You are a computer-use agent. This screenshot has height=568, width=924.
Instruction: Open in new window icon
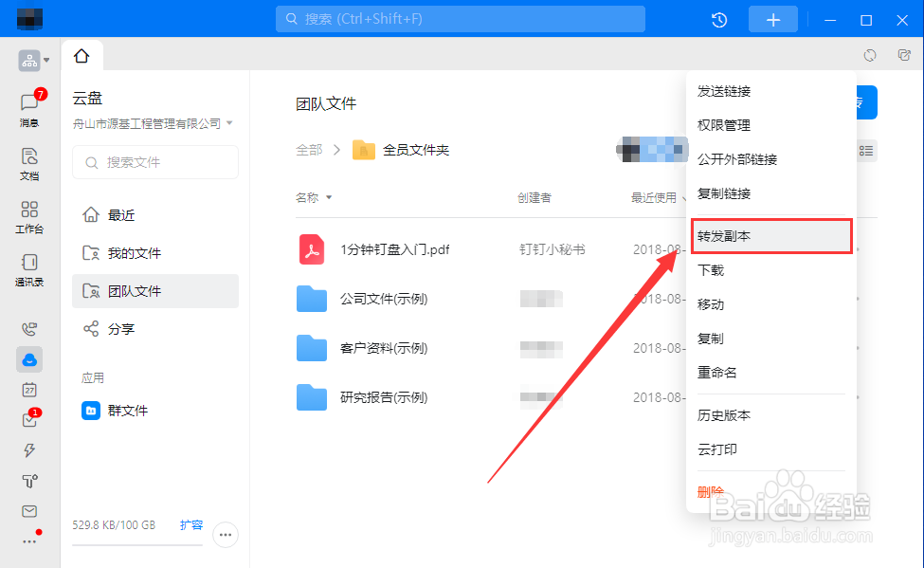coord(904,55)
